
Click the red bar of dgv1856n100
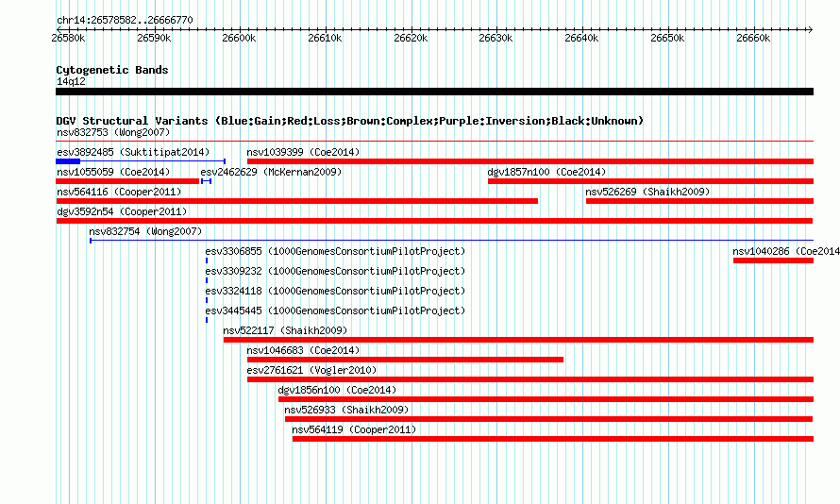tap(546, 399)
